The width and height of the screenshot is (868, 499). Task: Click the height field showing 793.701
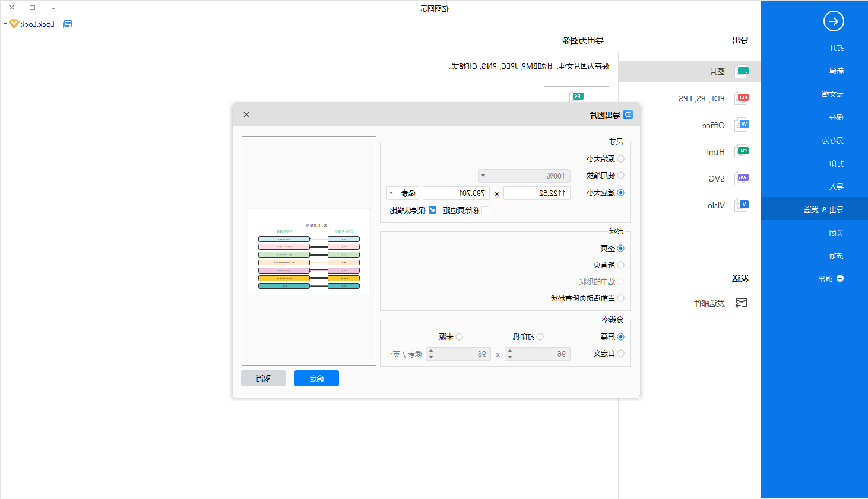pos(456,193)
